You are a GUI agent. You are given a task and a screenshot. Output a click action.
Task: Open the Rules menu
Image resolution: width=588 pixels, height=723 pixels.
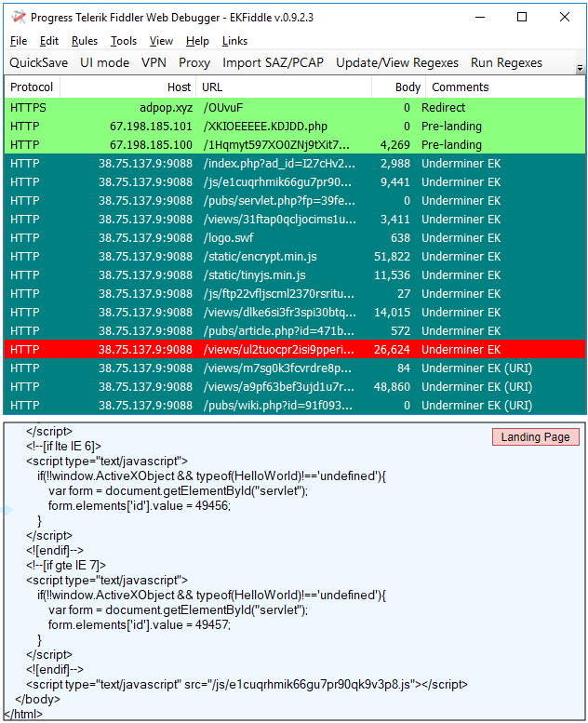[84, 41]
